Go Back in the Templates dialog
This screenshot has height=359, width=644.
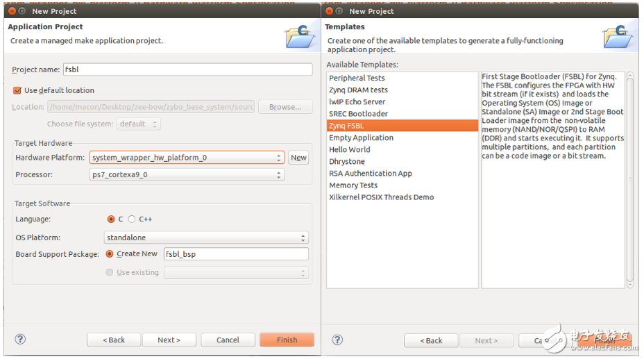[430, 340]
